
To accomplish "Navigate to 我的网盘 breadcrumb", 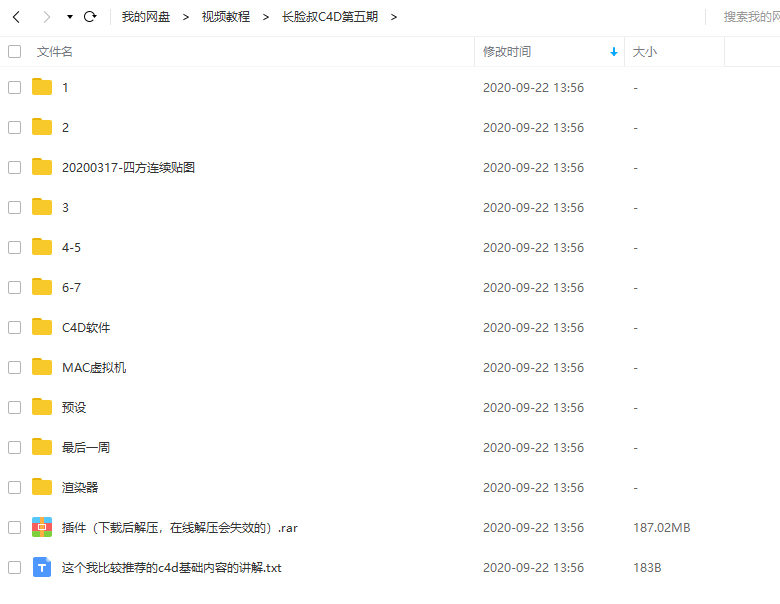I will coord(146,17).
